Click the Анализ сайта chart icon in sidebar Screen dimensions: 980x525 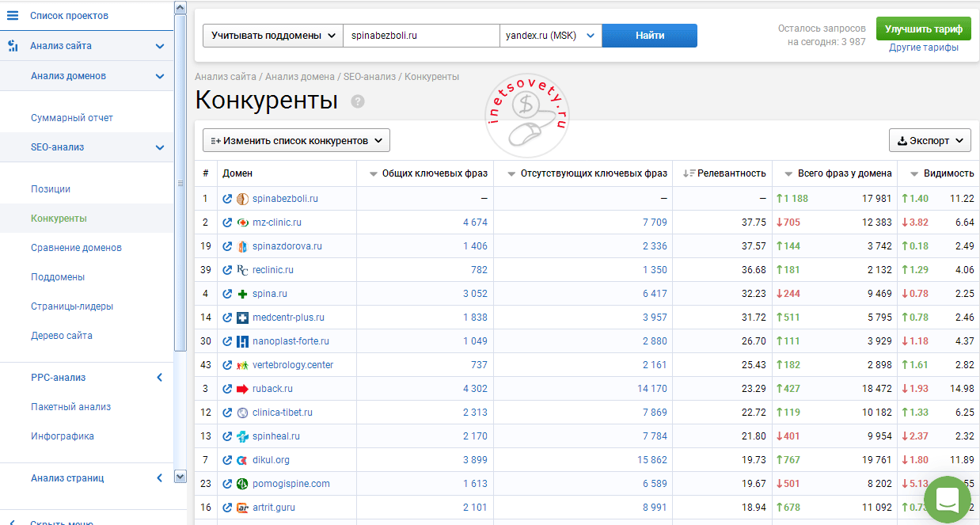(x=13, y=46)
